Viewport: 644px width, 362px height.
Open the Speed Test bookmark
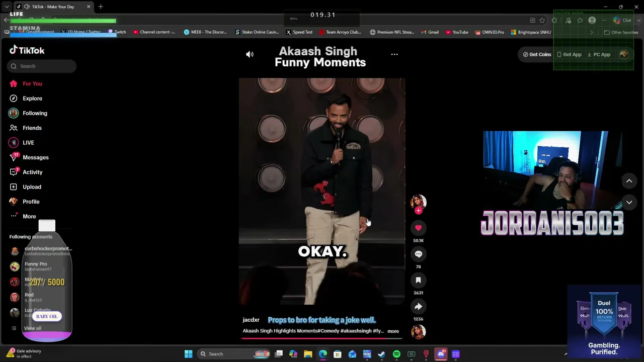click(299, 32)
